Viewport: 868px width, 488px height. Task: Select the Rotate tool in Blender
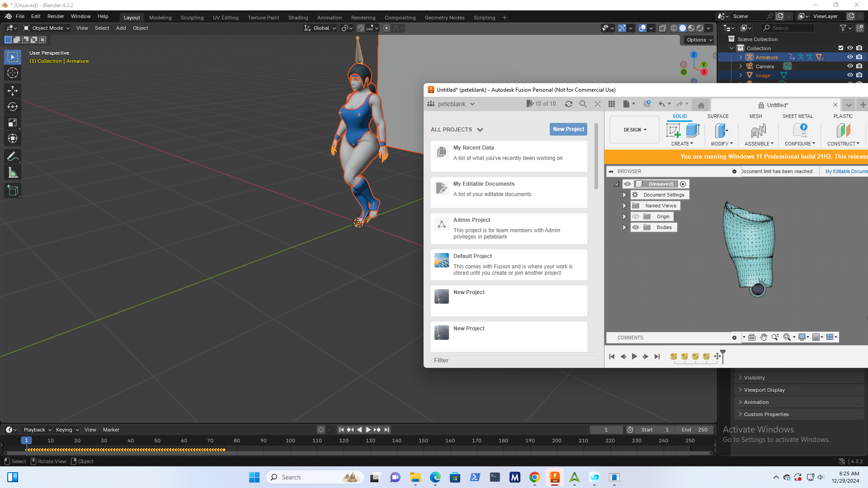(x=13, y=107)
